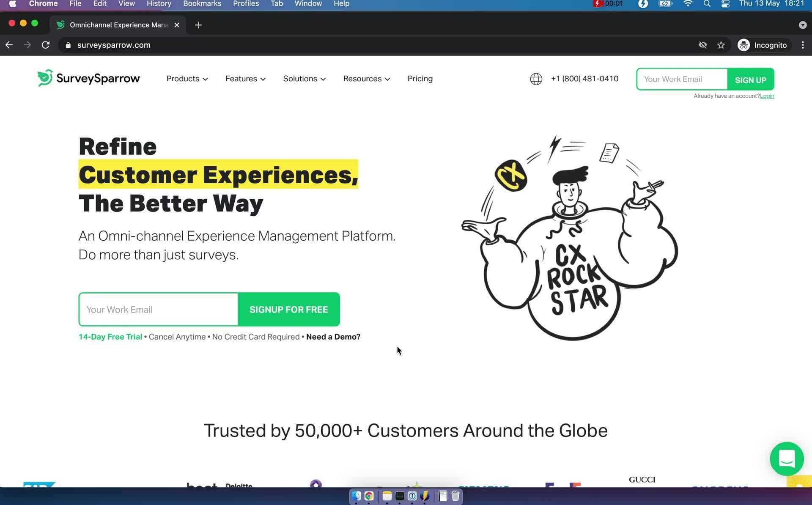The image size is (812, 505).
Task: Open the Bookmarks menu in menu bar
Action: (x=202, y=4)
